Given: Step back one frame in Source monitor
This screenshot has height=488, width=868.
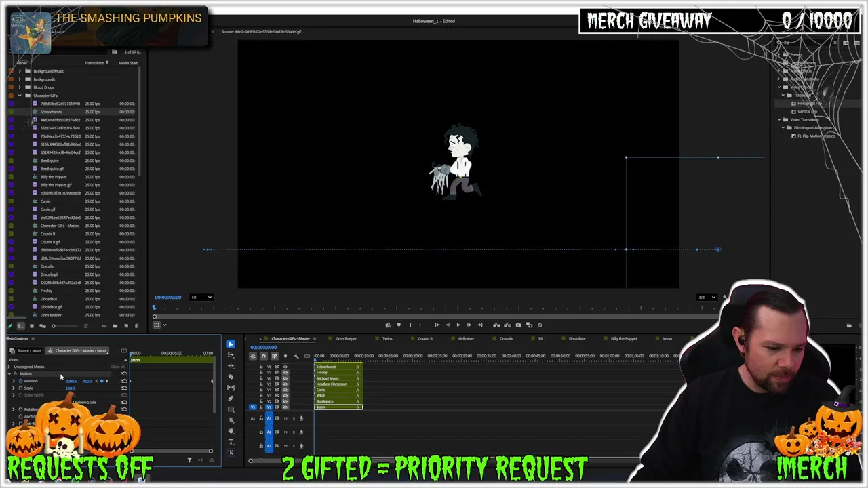Looking at the screenshot, I should point(448,325).
